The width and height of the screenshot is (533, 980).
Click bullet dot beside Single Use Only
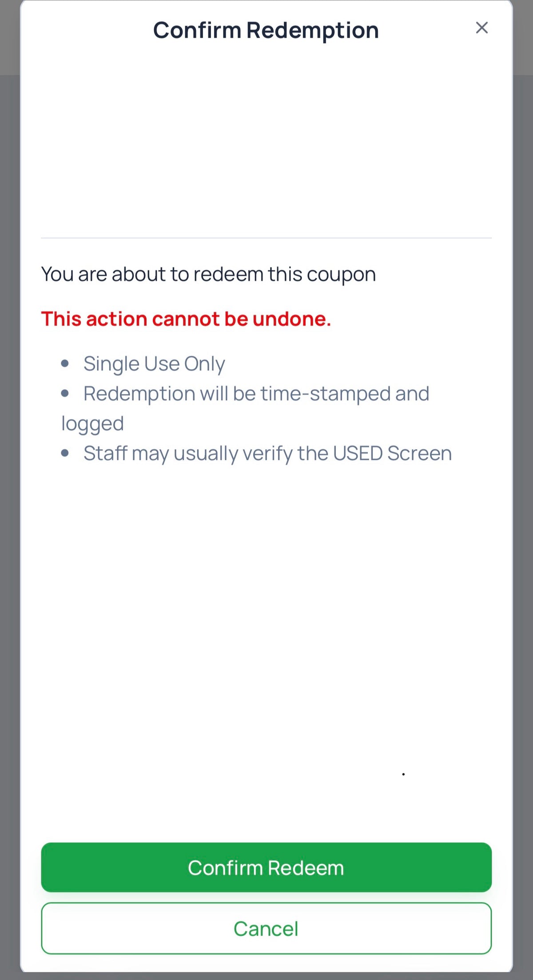(x=65, y=364)
